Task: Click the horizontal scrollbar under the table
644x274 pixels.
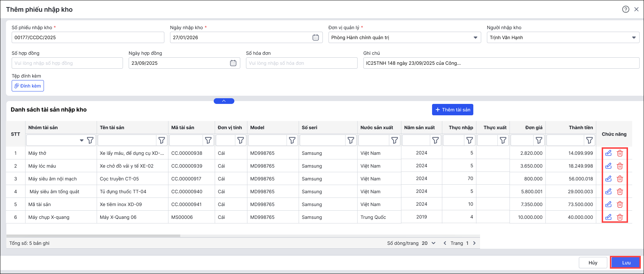Action: pos(93,236)
